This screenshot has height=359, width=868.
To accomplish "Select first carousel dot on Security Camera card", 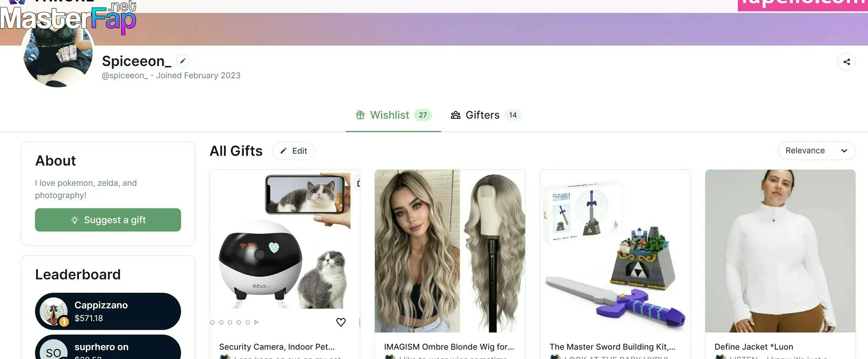I will pos(212,322).
